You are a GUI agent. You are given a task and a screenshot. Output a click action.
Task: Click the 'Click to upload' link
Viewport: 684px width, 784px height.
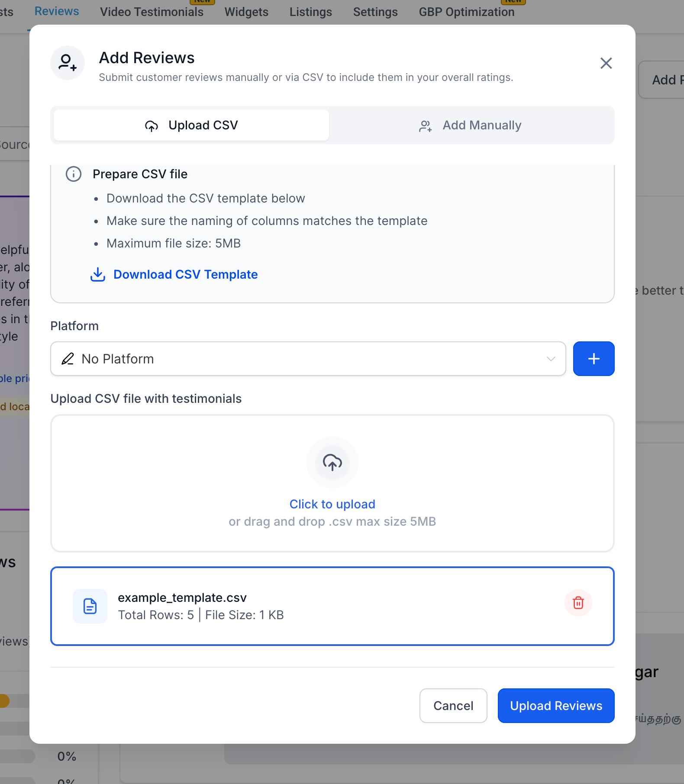tap(332, 504)
